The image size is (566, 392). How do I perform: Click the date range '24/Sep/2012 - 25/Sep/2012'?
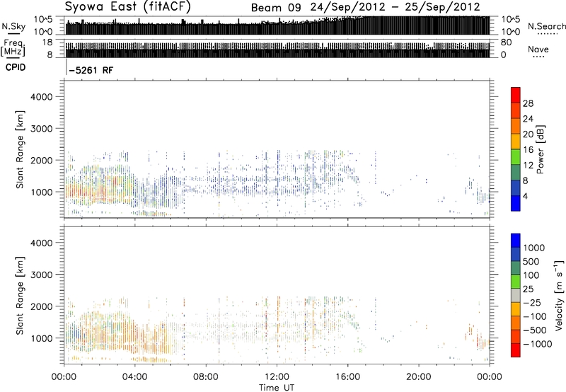point(396,7)
